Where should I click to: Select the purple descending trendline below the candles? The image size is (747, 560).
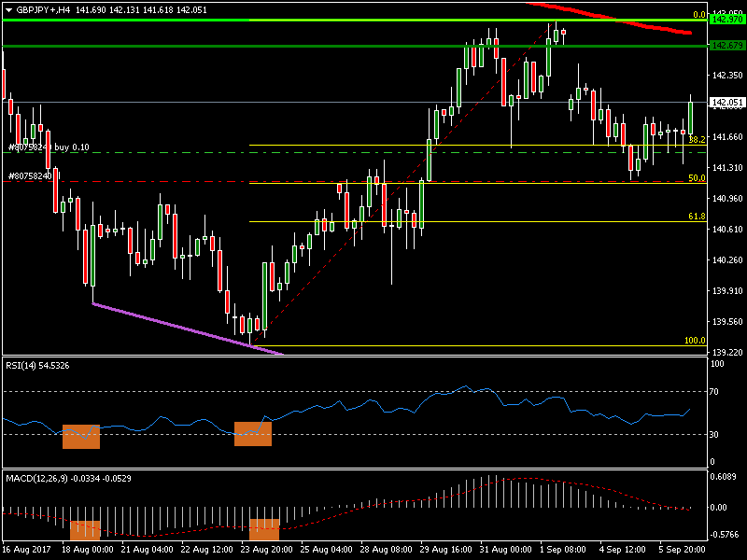click(187, 328)
